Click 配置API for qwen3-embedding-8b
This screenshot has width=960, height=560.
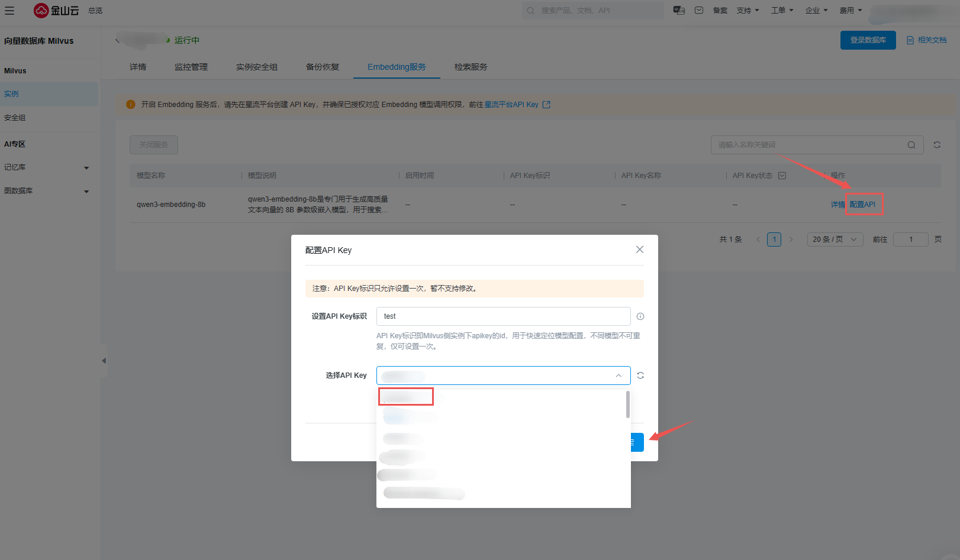[862, 205]
